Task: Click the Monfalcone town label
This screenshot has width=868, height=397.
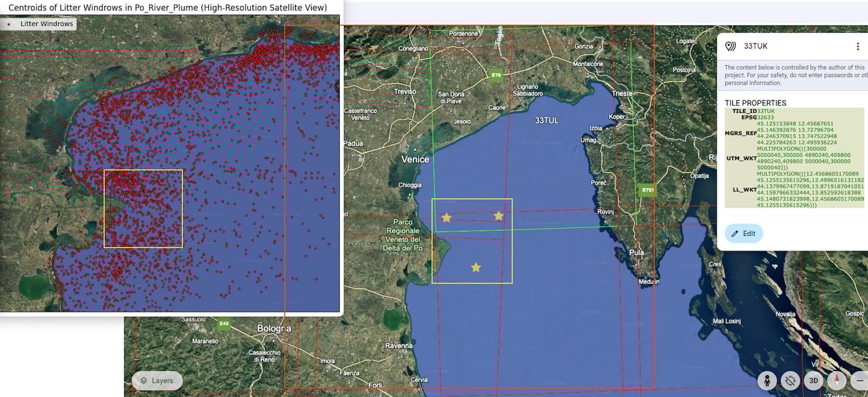Action: pyautogui.click(x=588, y=64)
